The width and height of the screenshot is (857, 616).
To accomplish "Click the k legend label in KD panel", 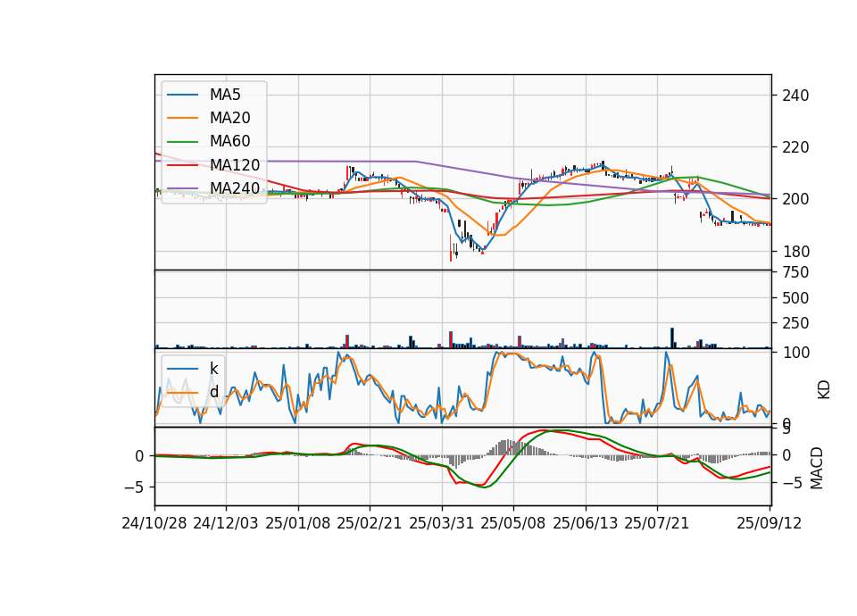I will [x=213, y=369].
